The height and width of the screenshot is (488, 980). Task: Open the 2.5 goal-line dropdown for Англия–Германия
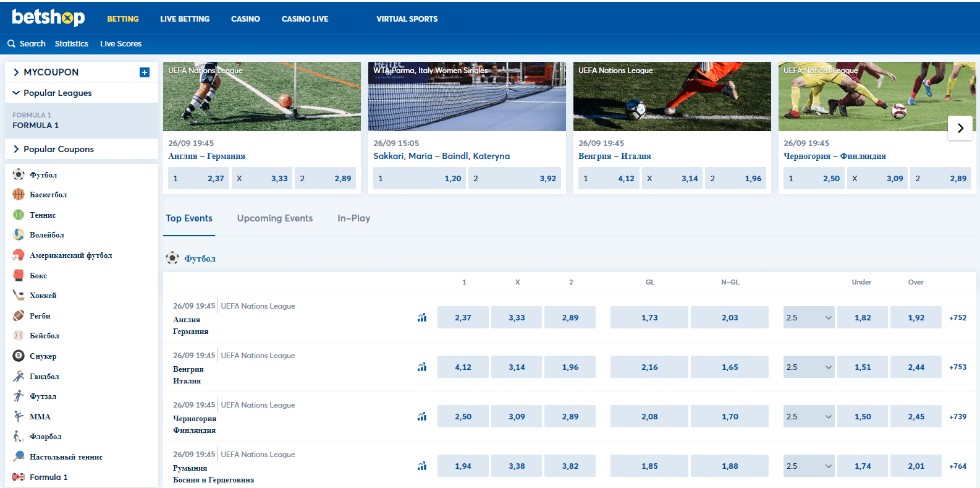(809, 317)
